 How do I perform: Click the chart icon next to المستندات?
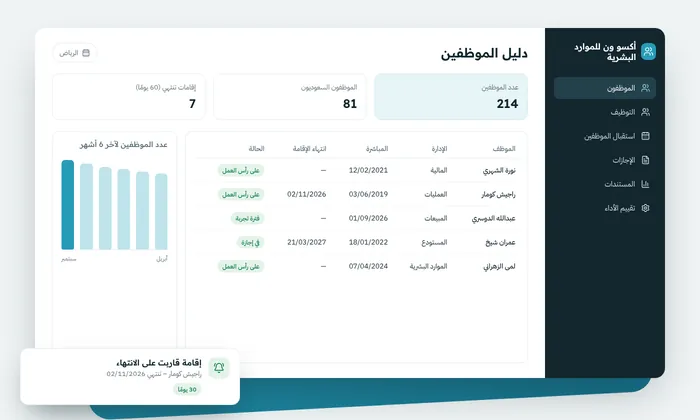[x=646, y=184]
